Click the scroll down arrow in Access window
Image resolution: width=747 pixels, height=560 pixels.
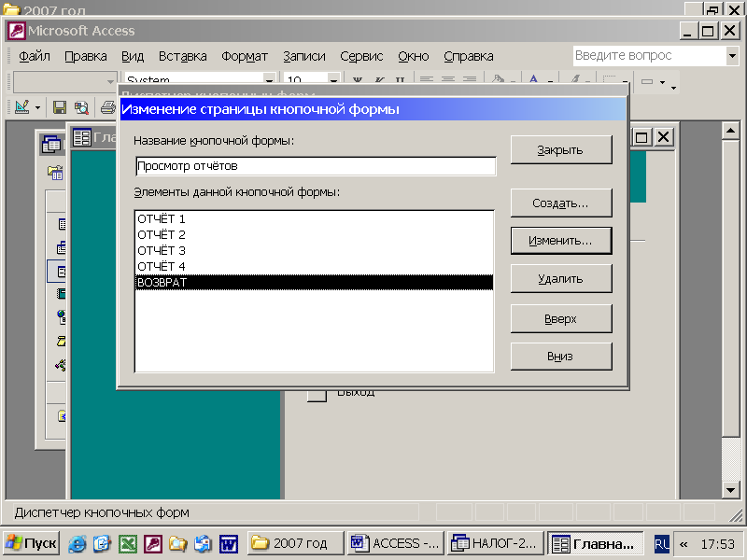point(730,489)
